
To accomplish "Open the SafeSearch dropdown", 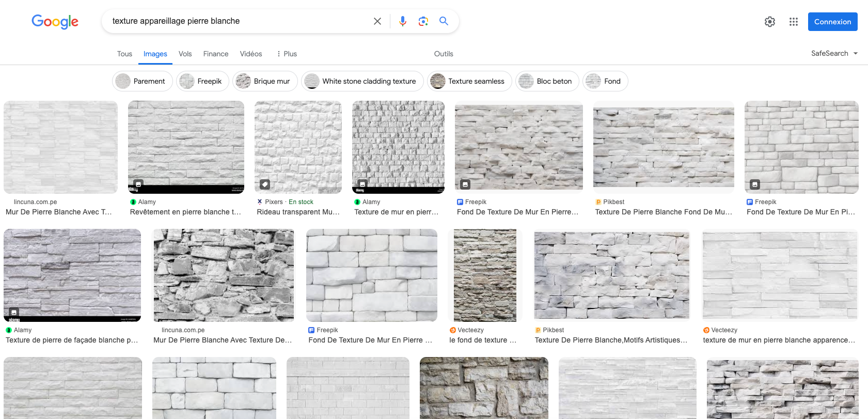I will point(834,53).
